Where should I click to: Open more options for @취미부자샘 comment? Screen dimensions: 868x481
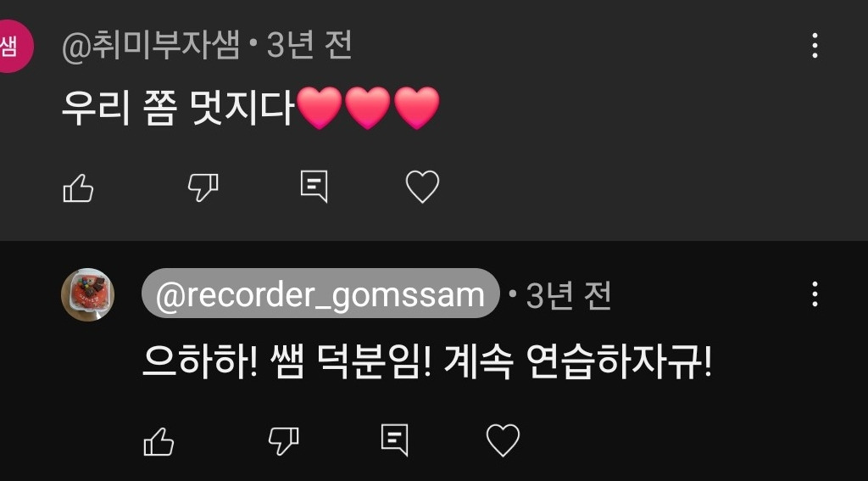[x=815, y=46]
